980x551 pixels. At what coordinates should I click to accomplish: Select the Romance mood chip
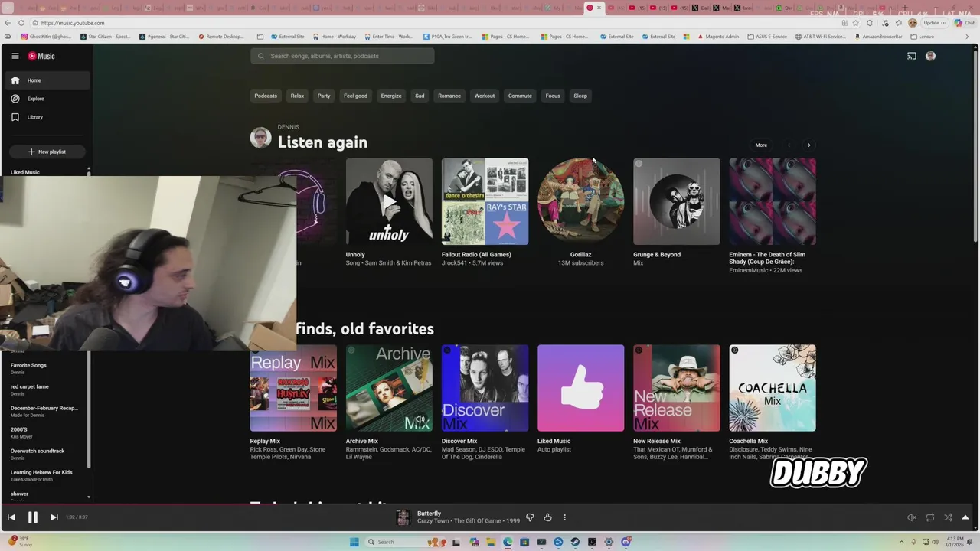point(449,96)
